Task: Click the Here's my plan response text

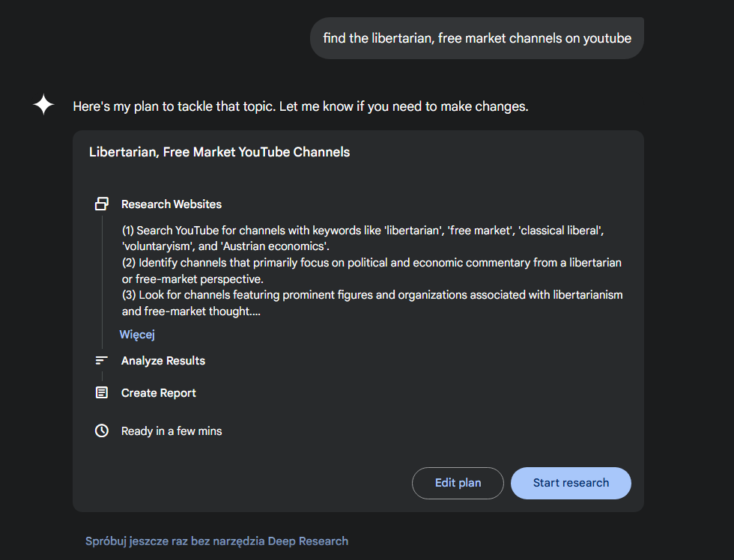Action: click(x=300, y=106)
